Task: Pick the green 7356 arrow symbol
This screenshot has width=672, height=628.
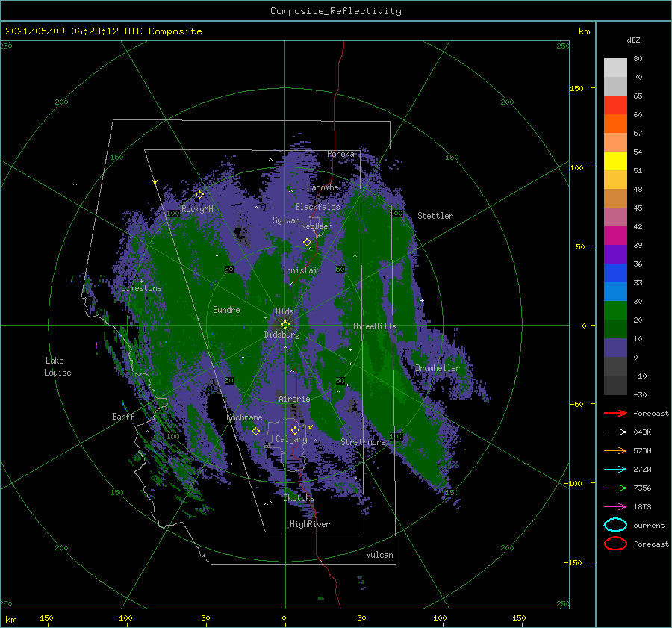Action: 615,488
